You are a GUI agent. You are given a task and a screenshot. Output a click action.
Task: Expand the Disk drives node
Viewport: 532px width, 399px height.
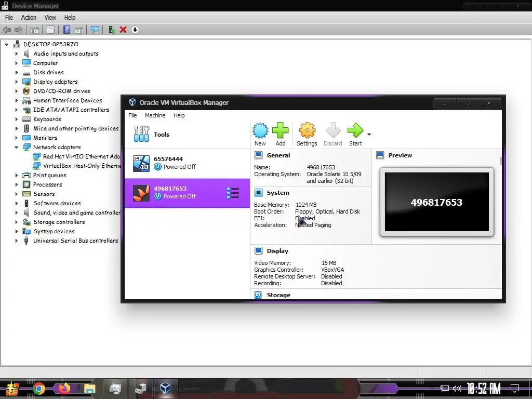[x=16, y=72]
